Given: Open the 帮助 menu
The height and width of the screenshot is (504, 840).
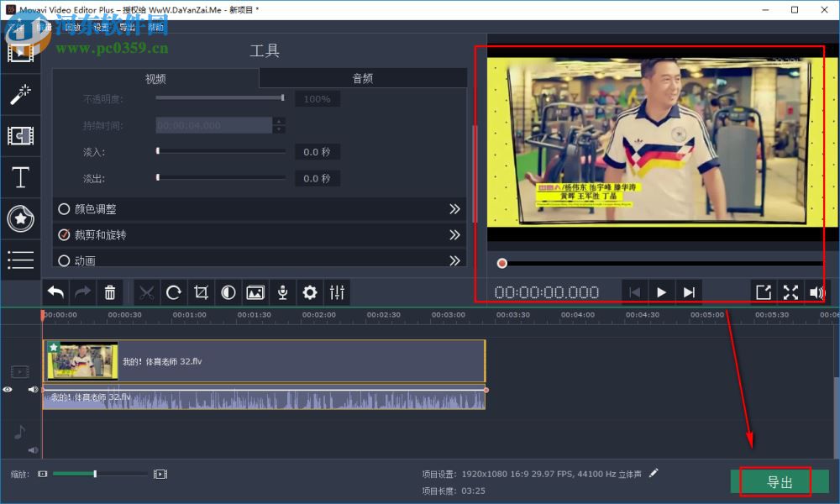Looking at the screenshot, I should coord(156,26).
